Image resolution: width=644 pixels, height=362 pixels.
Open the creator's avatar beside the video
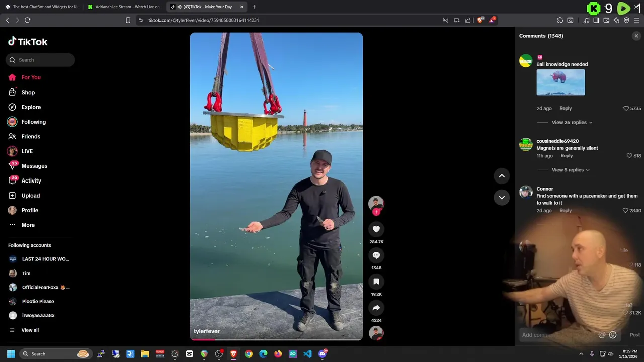point(376,203)
